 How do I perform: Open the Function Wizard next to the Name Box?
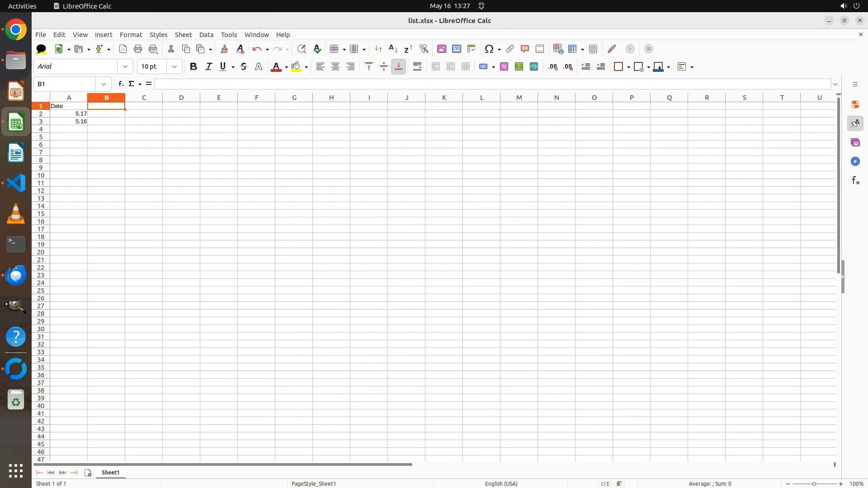tap(121, 84)
